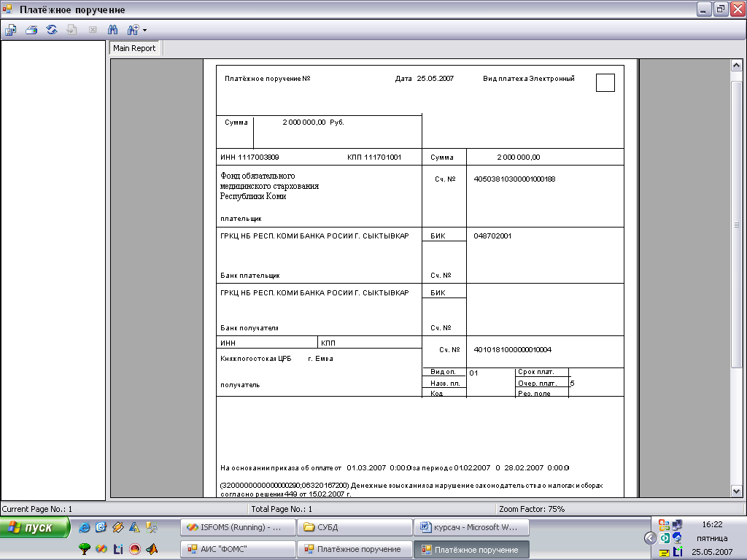Screen dimensions: 747x560
Task: Click the Фонд обязательного медицинского страхования payer name
Action: pos(269,186)
